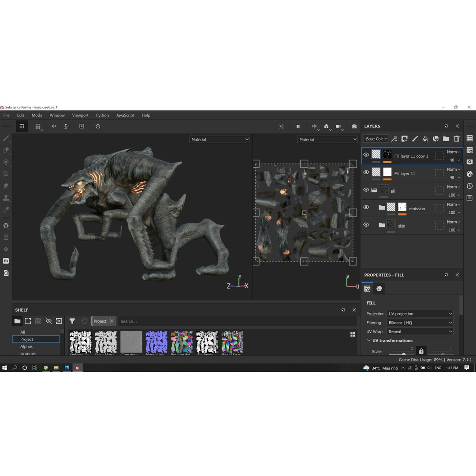The image size is (476, 476).
Task: Hide the 'all' folder layer
Action: 366,190
